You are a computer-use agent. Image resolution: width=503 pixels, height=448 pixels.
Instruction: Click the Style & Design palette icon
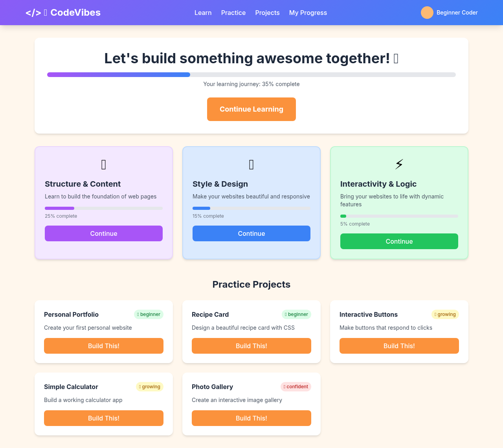pyautogui.click(x=251, y=165)
